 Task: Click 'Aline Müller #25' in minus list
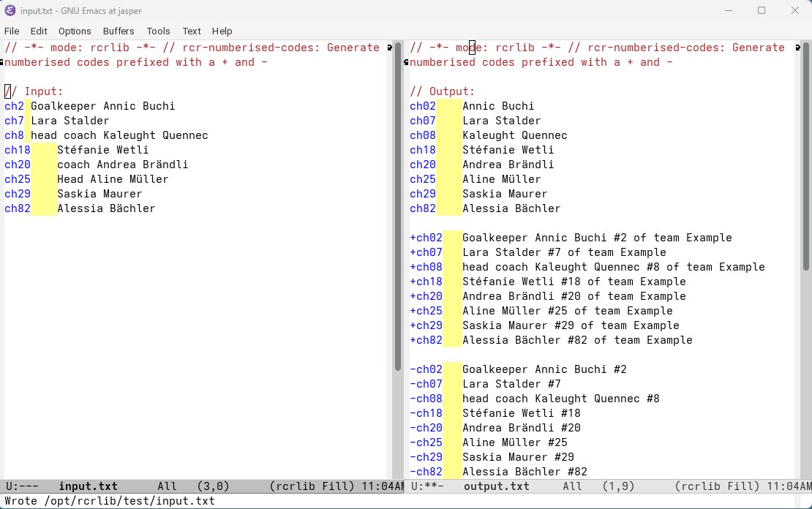click(x=515, y=442)
